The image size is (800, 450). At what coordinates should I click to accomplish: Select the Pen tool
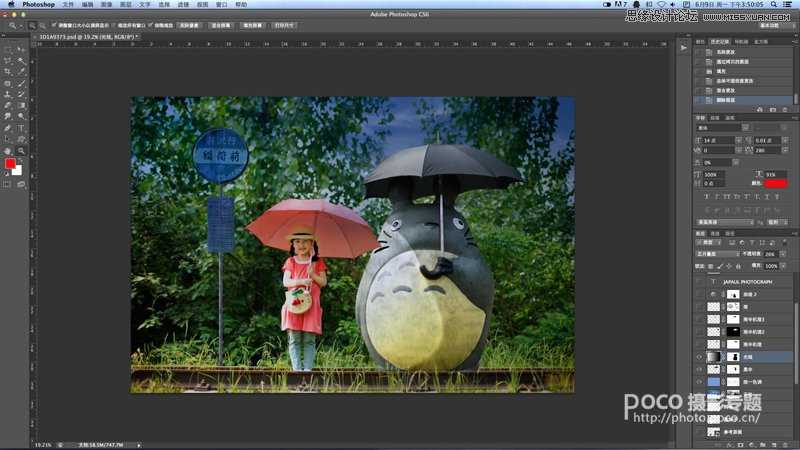7,128
